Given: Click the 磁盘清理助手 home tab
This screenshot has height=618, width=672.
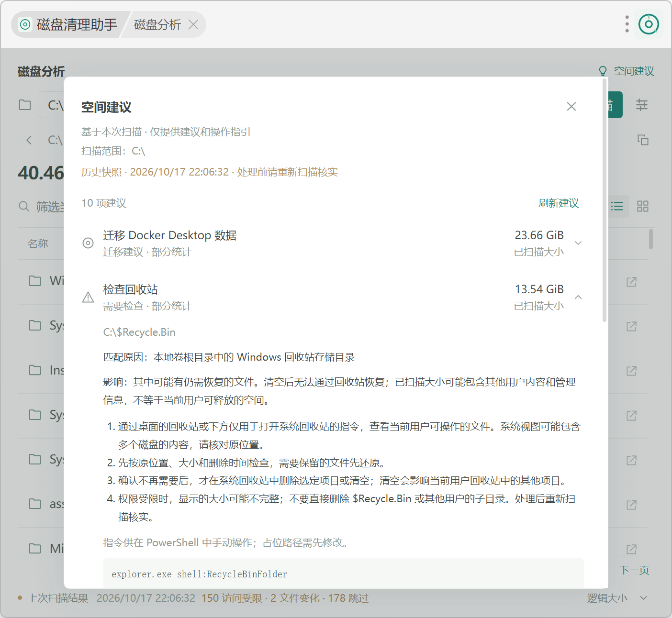Looking at the screenshot, I should click(67, 24).
